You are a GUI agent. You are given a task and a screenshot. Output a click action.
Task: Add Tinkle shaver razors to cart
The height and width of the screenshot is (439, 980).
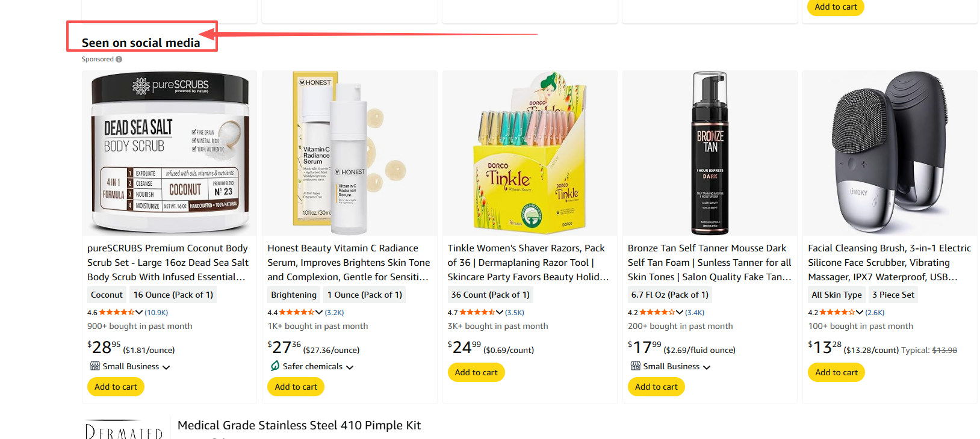coord(476,372)
